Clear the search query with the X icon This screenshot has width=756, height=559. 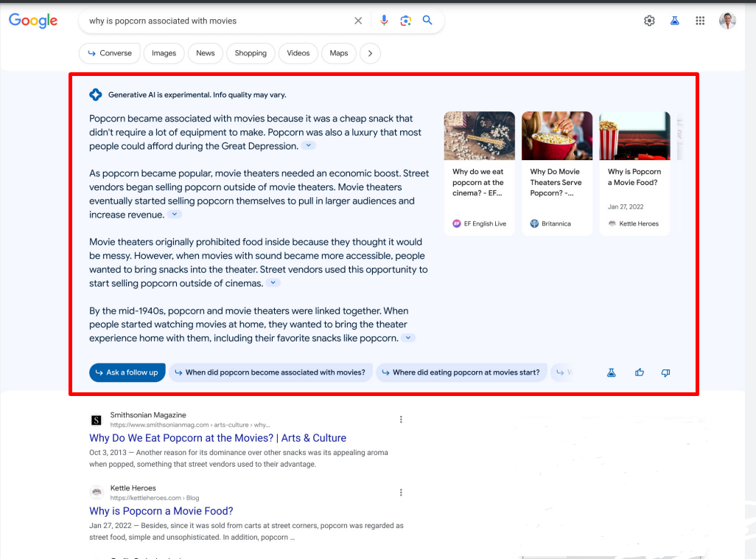pyautogui.click(x=358, y=21)
